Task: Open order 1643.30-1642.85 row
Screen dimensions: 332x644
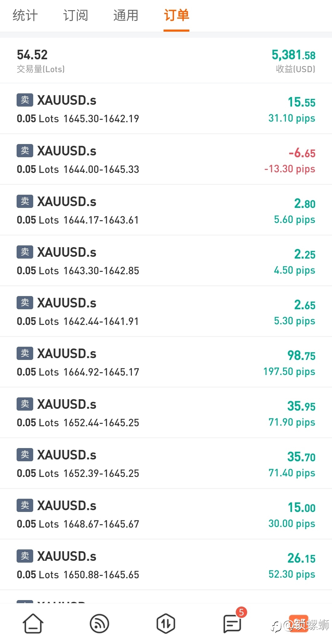Action: tap(166, 261)
